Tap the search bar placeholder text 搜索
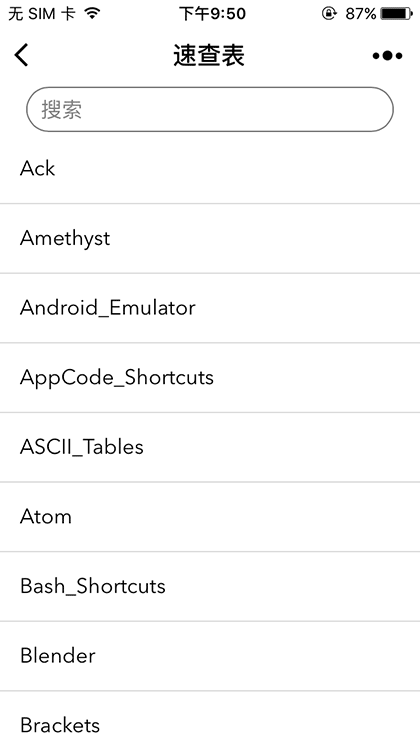Screen dimensions: 420x746 coord(61,109)
